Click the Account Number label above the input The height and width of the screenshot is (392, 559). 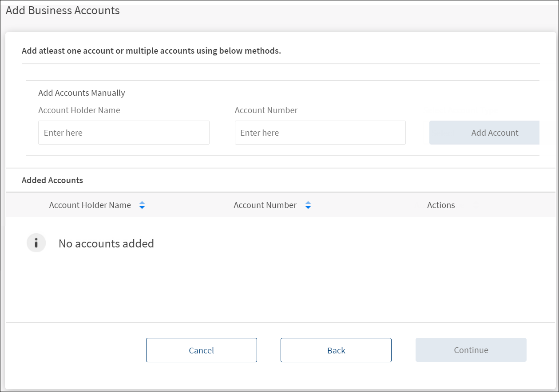point(266,110)
